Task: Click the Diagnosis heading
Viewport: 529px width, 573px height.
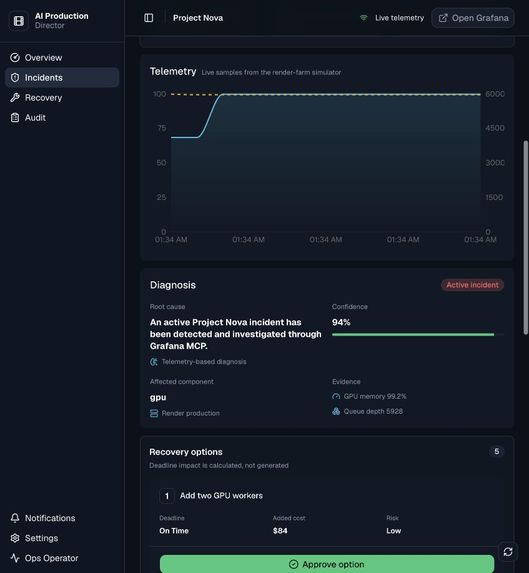Action: pos(173,285)
